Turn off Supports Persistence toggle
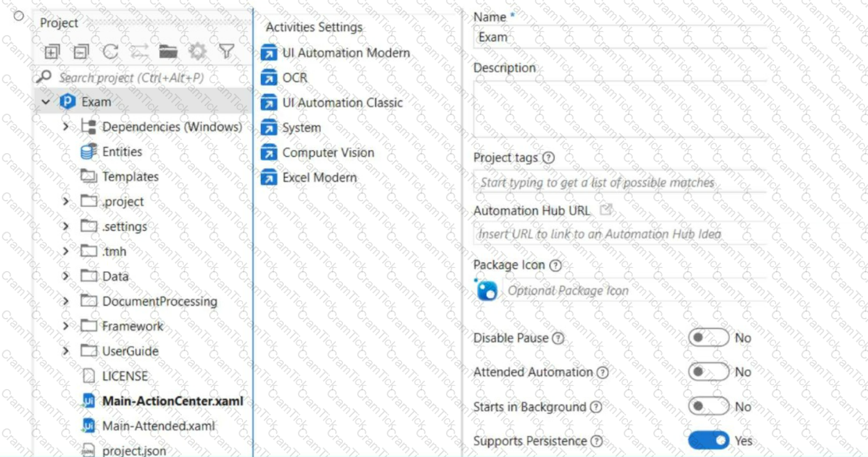The image size is (868, 457). point(708,440)
